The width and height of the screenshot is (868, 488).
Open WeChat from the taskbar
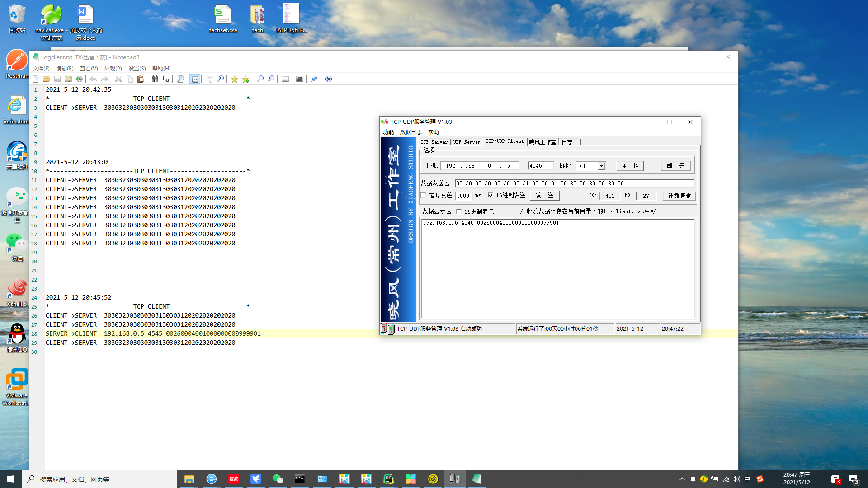click(278, 479)
